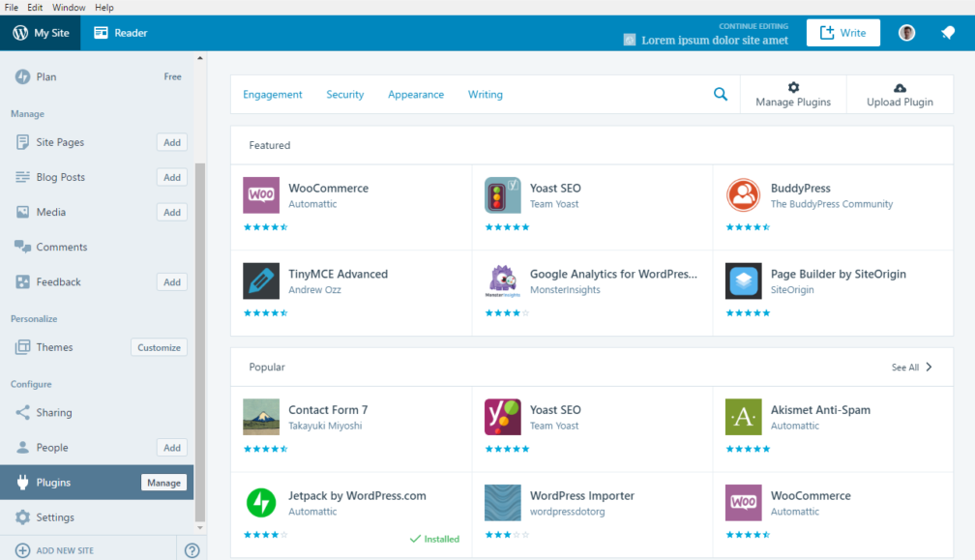975x560 pixels.
Task: Open featured WooCommerce plugin icon
Action: [x=261, y=195]
